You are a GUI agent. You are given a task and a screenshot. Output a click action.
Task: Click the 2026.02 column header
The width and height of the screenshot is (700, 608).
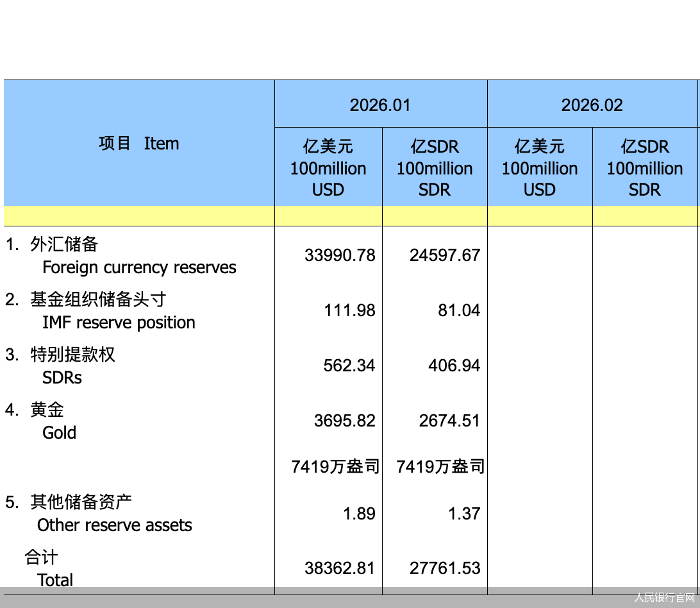tap(592, 103)
